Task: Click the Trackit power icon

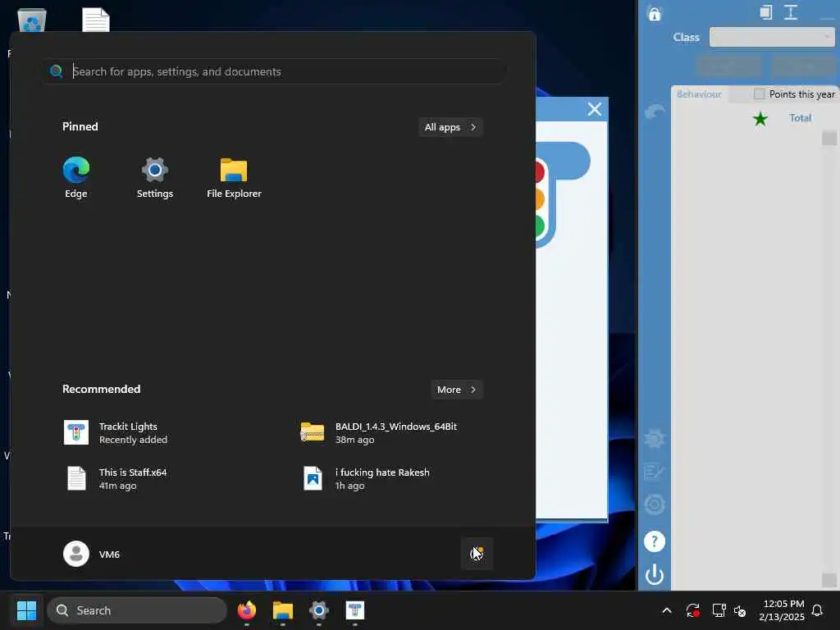Action: tap(654, 575)
